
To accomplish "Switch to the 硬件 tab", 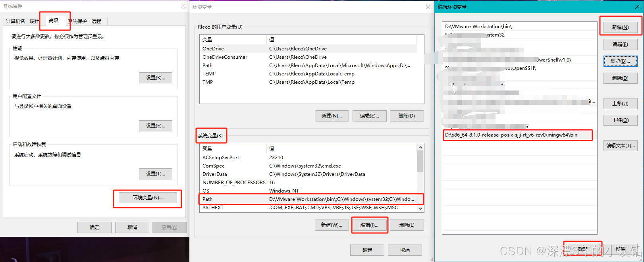I will [35, 21].
